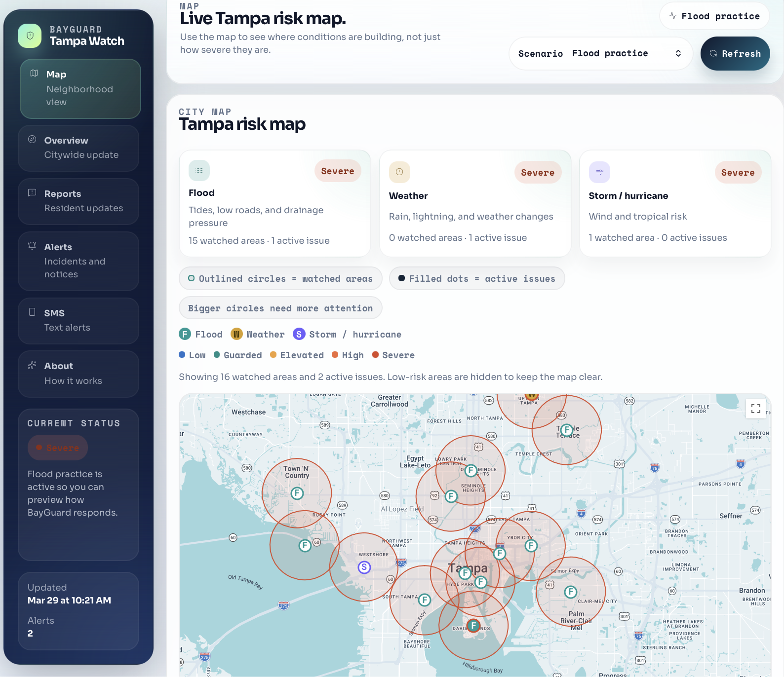Click flood marker near Palm River-Clair Mel
The image size is (784, 677).
point(571,592)
